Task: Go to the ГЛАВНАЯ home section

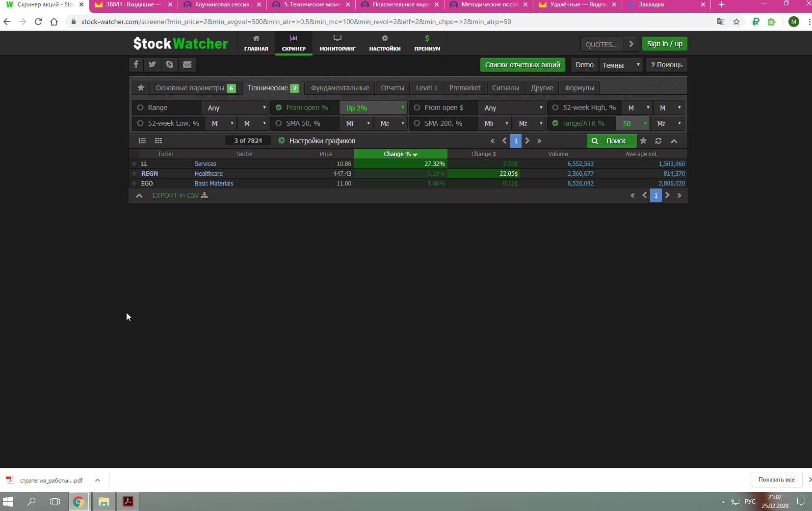Action: point(256,43)
